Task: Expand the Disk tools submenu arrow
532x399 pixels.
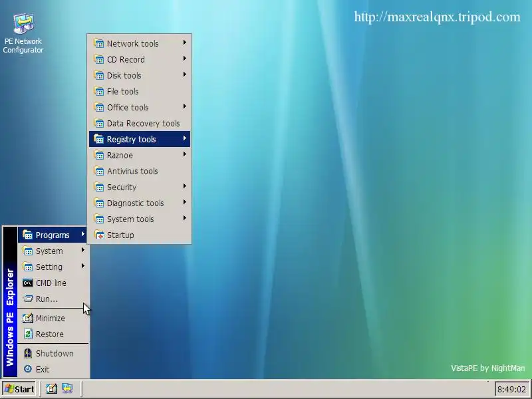Action: pyautogui.click(x=185, y=74)
